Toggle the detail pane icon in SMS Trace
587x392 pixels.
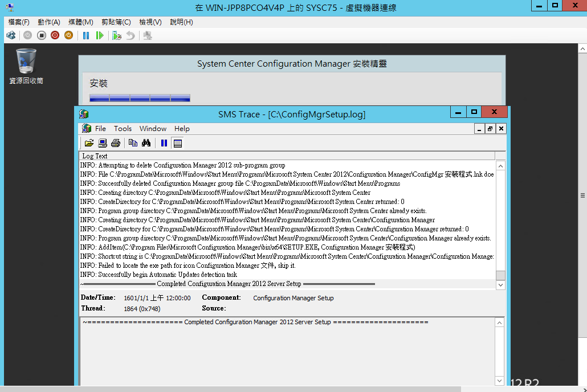tap(178, 143)
